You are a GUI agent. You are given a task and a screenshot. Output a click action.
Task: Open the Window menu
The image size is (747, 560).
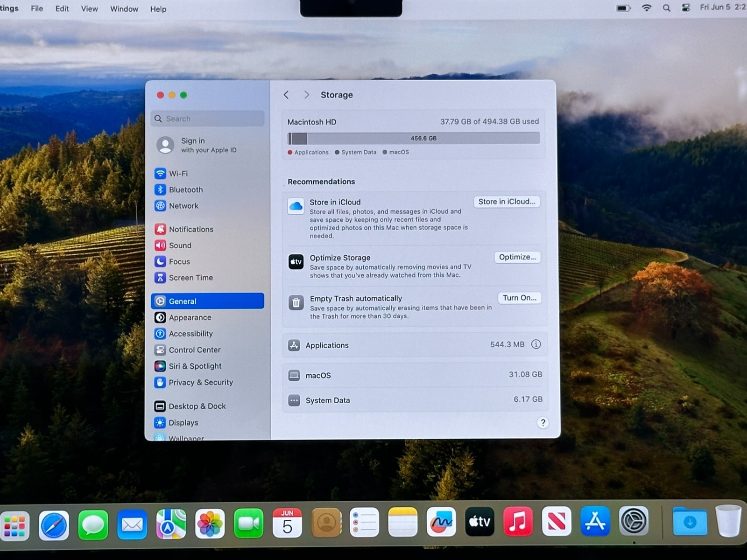124,9
